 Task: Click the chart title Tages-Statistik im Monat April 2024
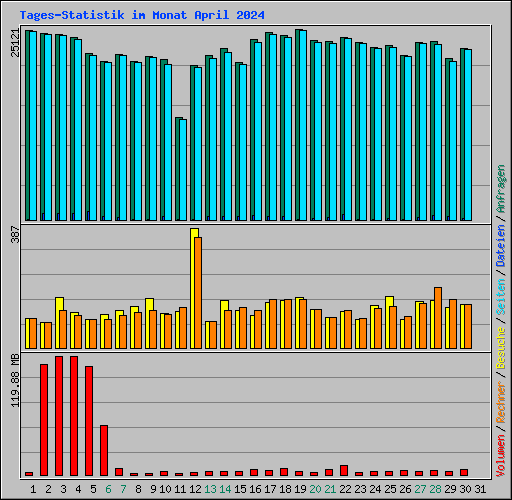pos(142,15)
